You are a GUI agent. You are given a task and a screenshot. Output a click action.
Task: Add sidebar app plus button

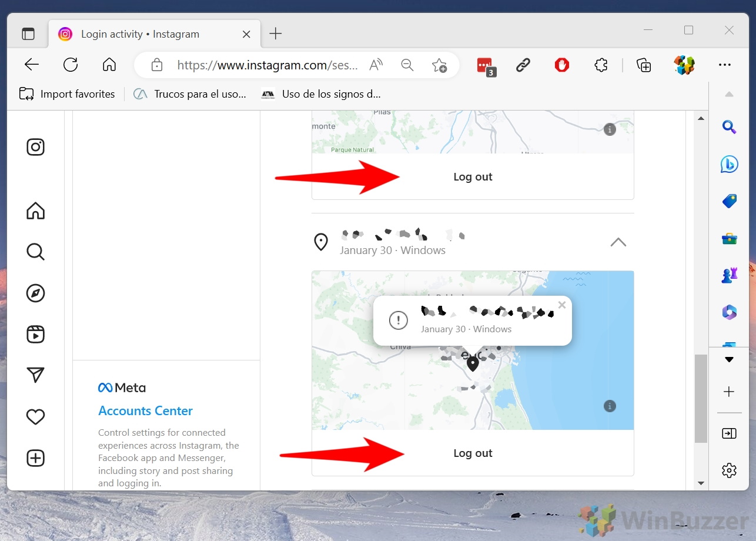729,392
